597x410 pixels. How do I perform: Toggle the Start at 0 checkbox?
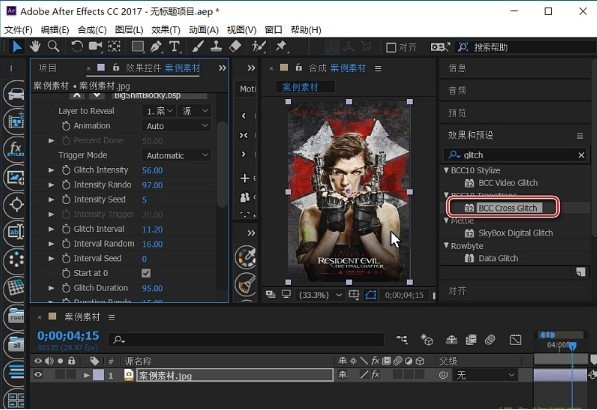point(146,273)
